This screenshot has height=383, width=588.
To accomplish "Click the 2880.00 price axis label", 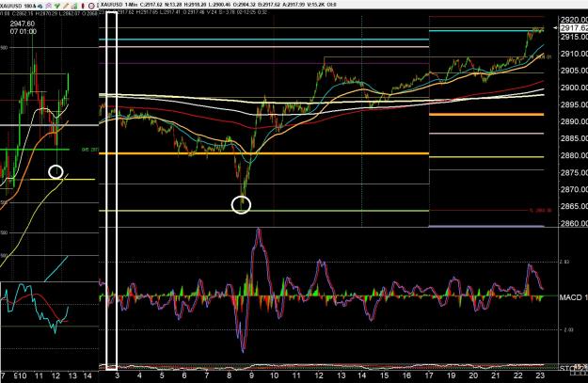I will (x=574, y=155).
